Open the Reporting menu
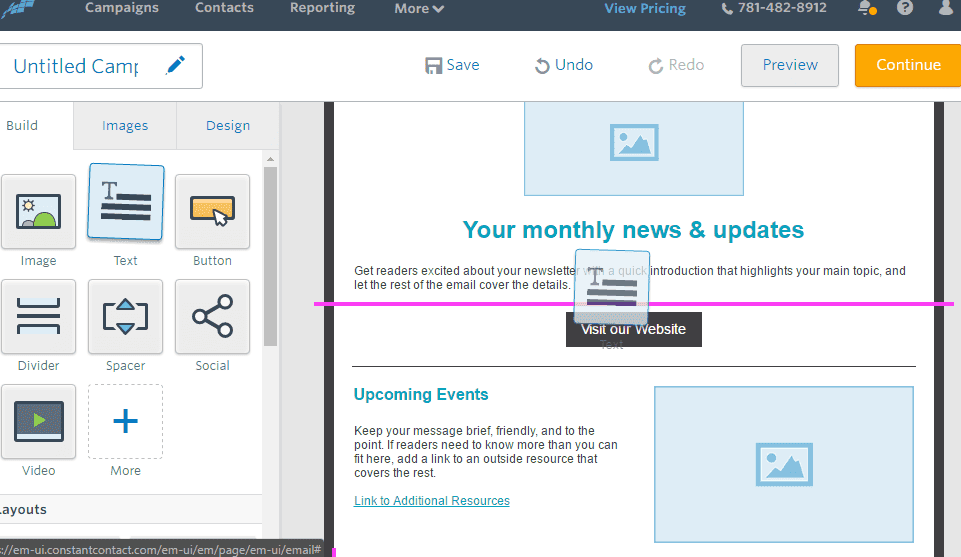The image size is (961, 557). 322,8
